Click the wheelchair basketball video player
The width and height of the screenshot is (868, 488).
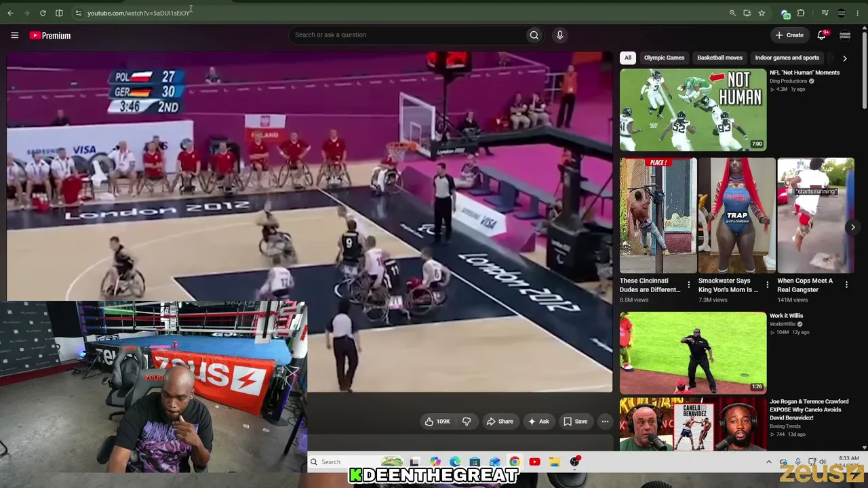tap(309, 222)
